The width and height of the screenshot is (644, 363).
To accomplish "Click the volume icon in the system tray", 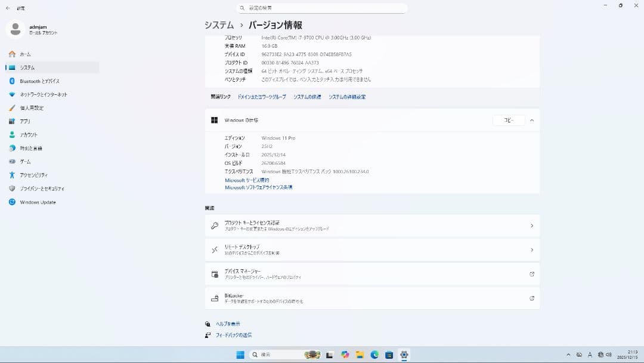I will coord(609,355).
